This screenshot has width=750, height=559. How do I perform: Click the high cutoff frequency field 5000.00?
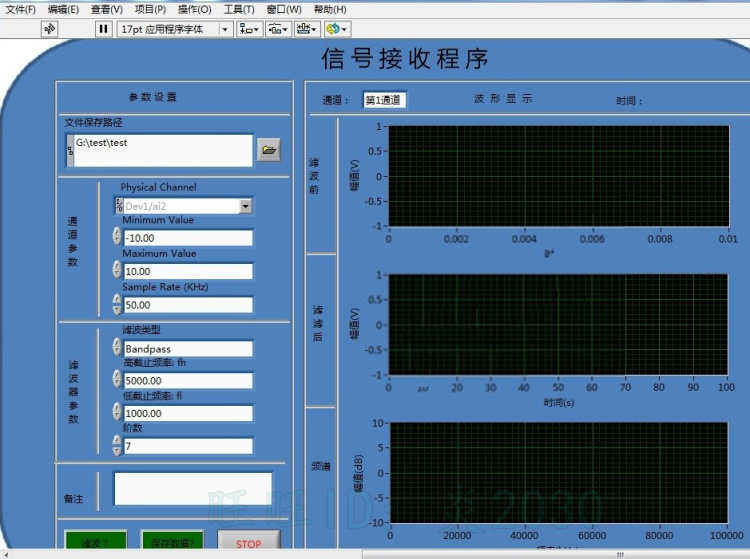(188, 381)
